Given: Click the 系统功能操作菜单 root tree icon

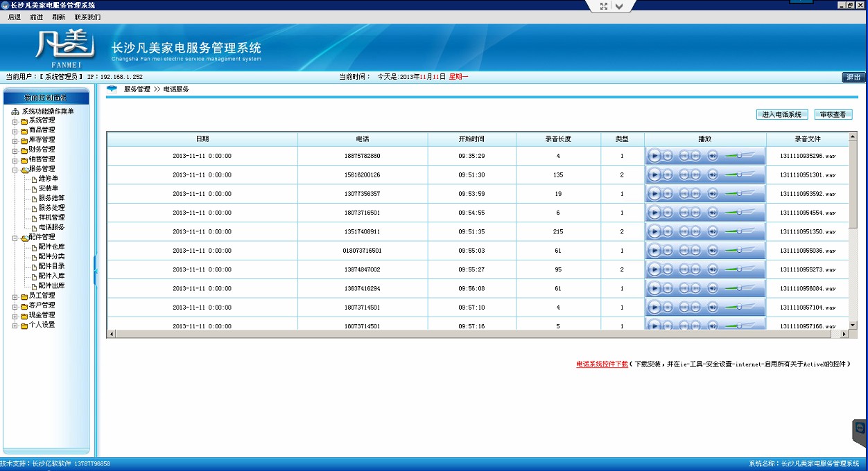Looking at the screenshot, I should point(15,112).
